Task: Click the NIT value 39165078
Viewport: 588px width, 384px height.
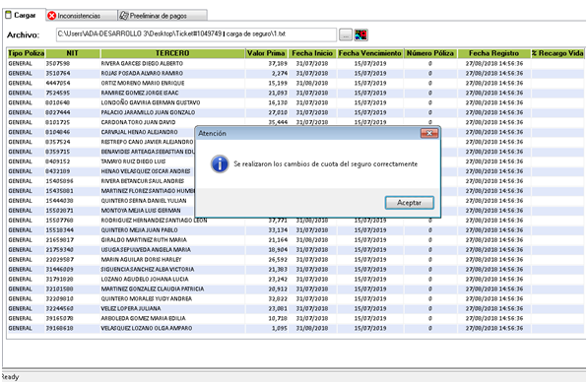Action: point(59,318)
